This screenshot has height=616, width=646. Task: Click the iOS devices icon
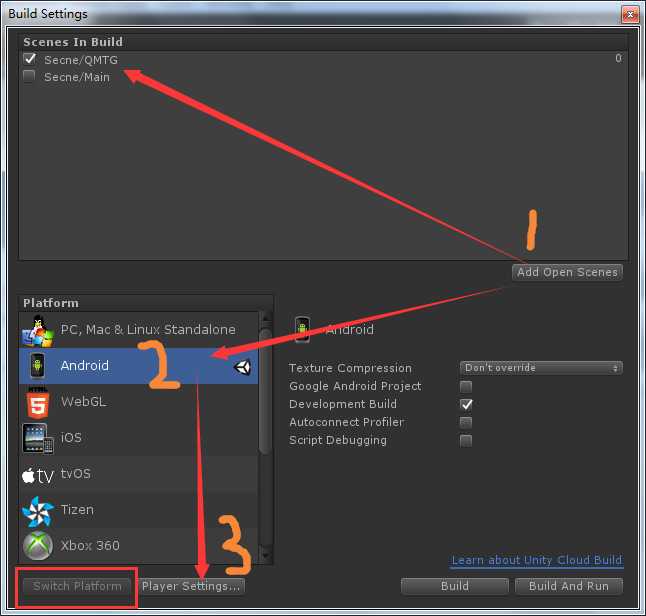(x=37, y=438)
